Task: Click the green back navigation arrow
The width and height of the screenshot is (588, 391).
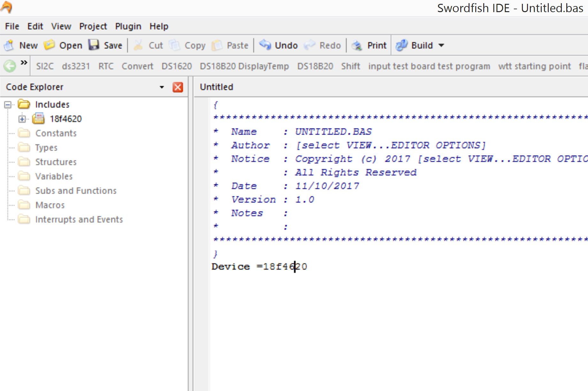Action: 10,66
